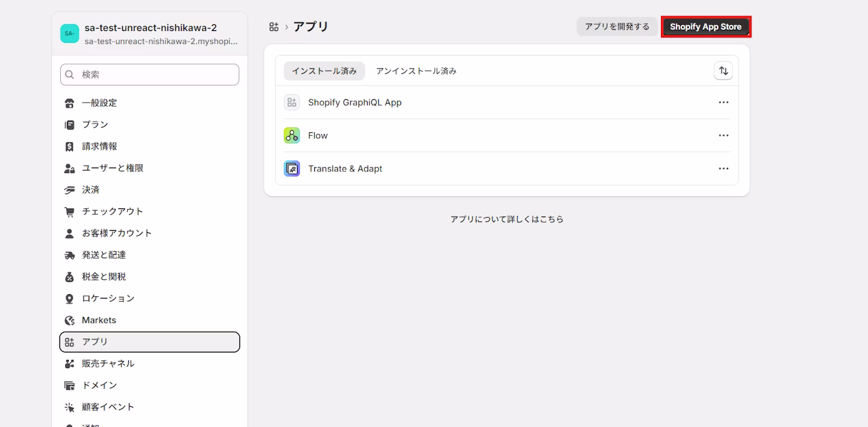Click inside the 検索 search field
The height and width of the screenshot is (427, 868).
tap(149, 74)
